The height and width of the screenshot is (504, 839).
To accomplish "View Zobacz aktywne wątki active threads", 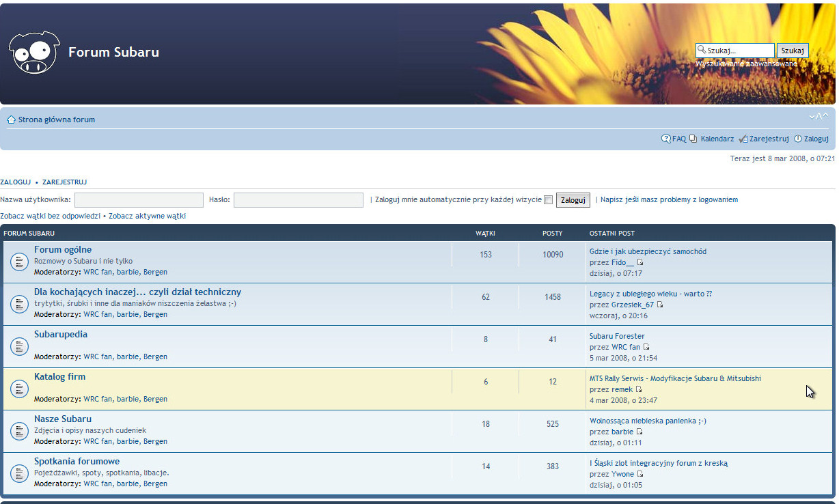I will 147,216.
